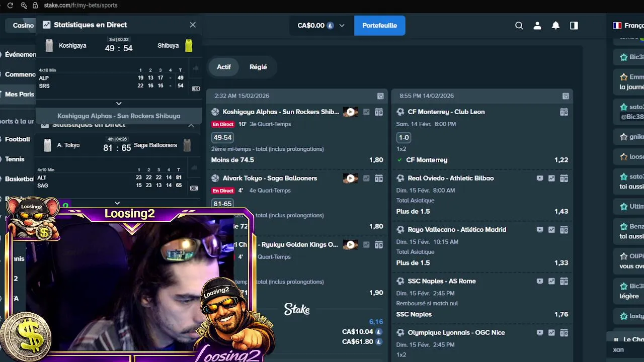This screenshot has height=362, width=644.
Task: Toggle live stats for Rayo Vallecano bet
Action: 551,230
